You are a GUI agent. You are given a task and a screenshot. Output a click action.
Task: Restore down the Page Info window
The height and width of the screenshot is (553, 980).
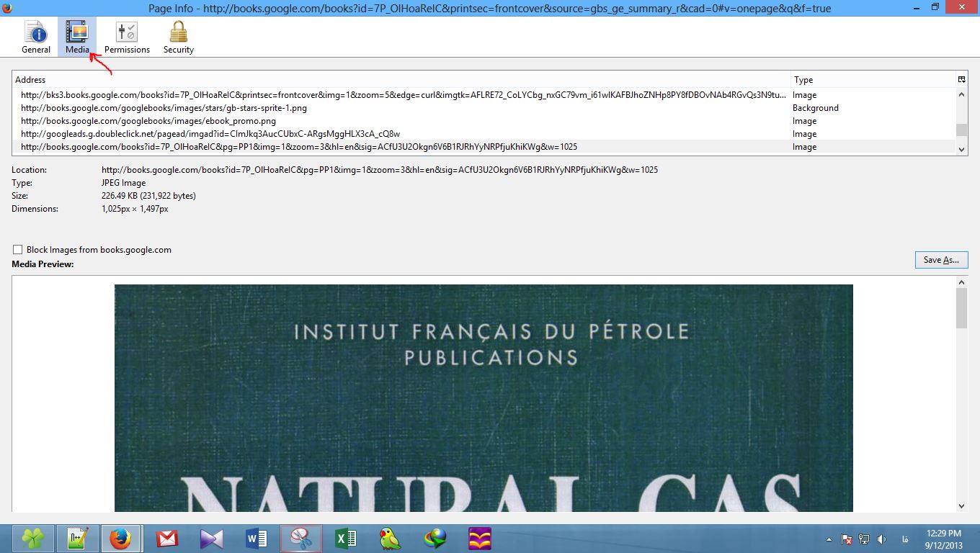pos(935,7)
